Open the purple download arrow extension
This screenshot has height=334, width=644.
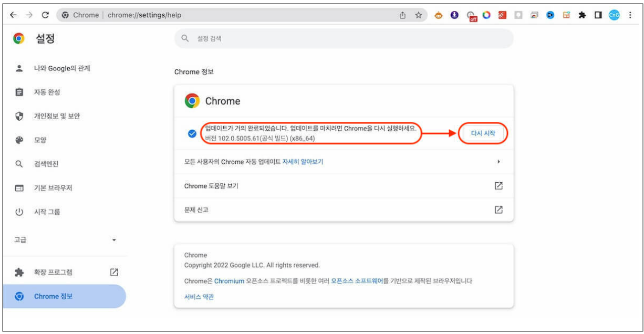454,15
